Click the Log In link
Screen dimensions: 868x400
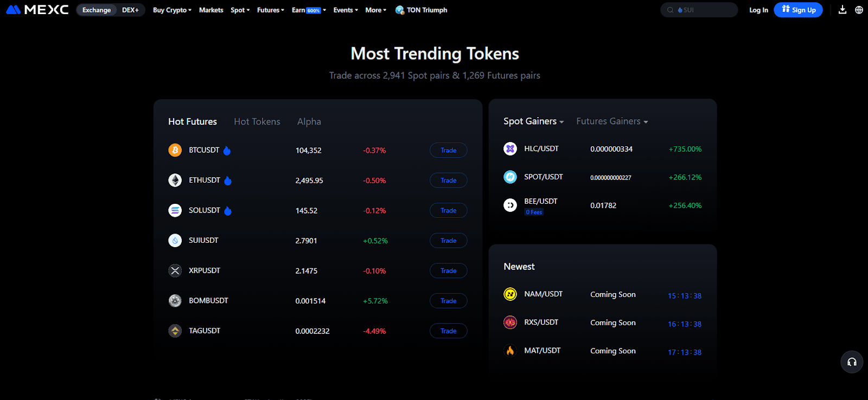click(758, 10)
